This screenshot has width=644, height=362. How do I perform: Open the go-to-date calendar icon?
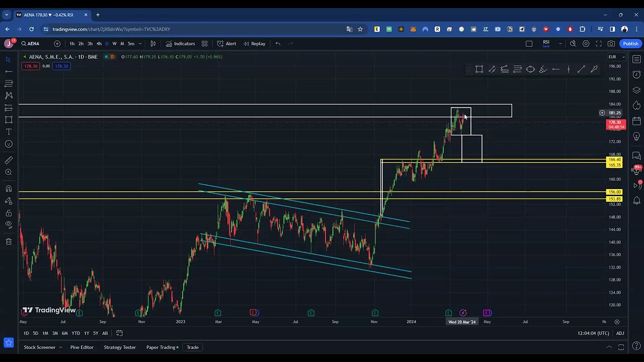(119, 333)
